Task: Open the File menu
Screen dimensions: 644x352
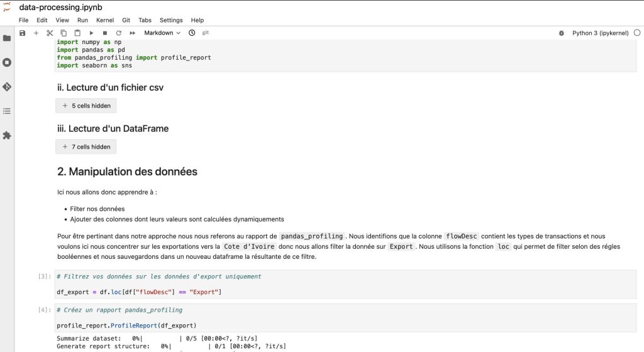Action: click(x=23, y=20)
